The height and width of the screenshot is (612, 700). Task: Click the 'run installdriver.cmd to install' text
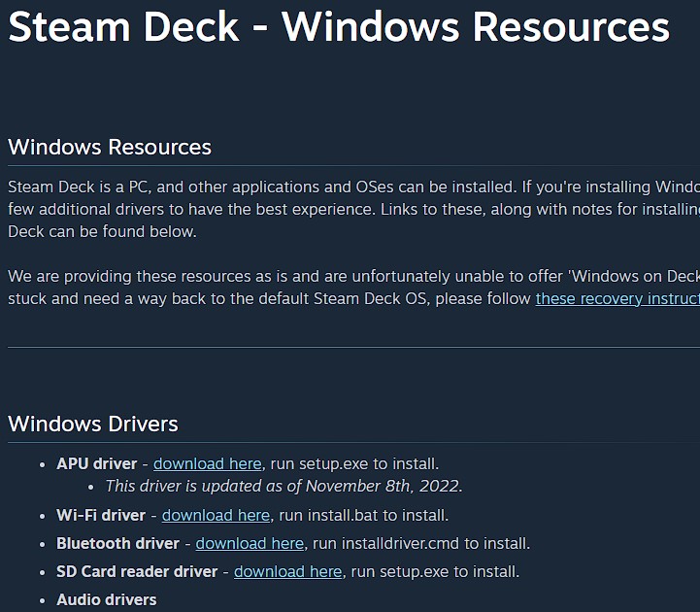[421, 543]
